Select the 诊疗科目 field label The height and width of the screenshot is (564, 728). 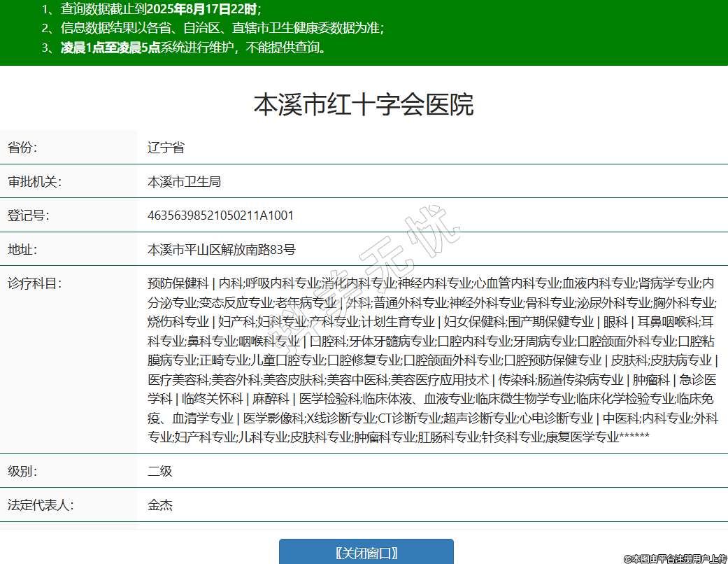[x=34, y=283]
